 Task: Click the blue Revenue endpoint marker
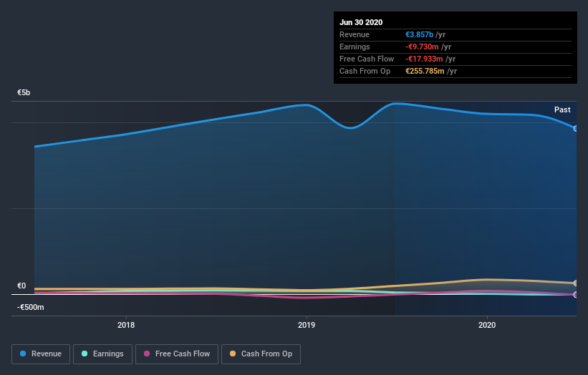point(576,129)
